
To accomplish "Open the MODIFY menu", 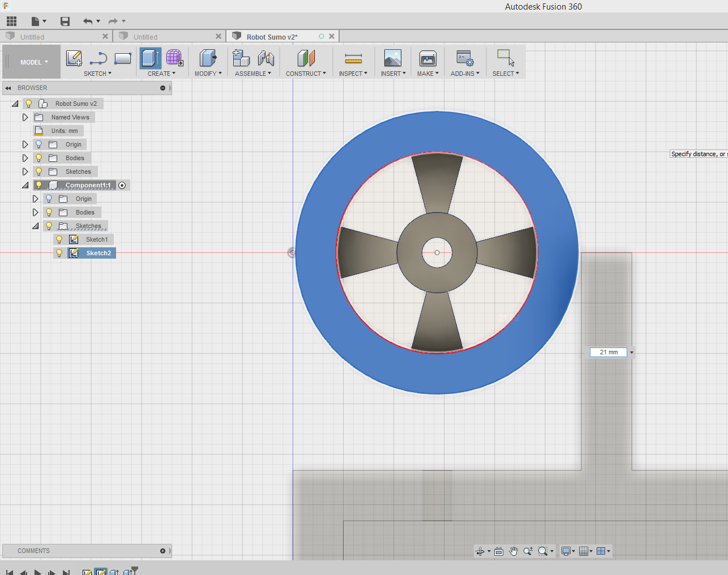I will tap(208, 74).
